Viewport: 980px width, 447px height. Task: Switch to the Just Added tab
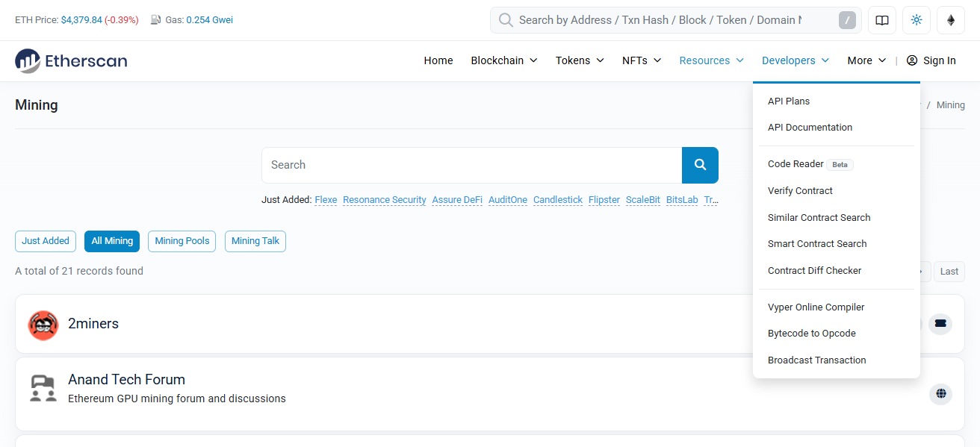click(46, 241)
